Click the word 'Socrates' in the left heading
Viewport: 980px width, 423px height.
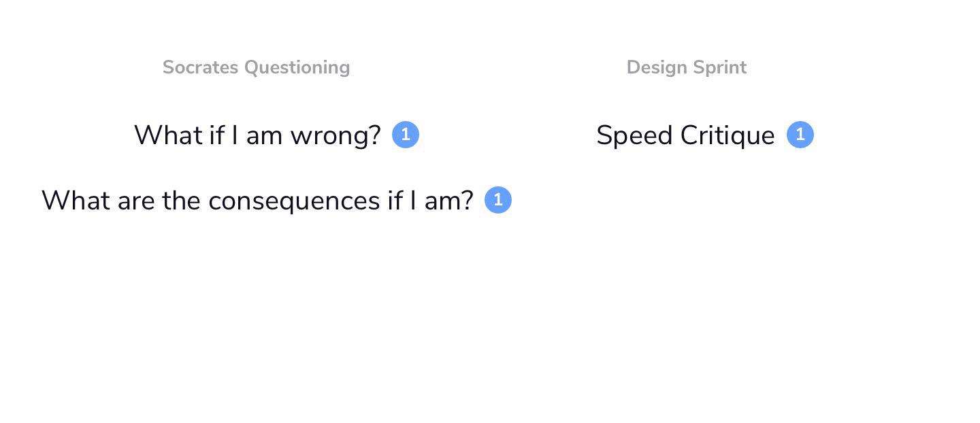[201, 67]
